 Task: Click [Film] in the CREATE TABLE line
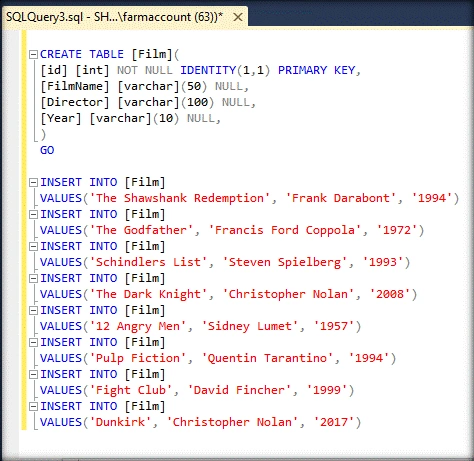tap(152, 54)
